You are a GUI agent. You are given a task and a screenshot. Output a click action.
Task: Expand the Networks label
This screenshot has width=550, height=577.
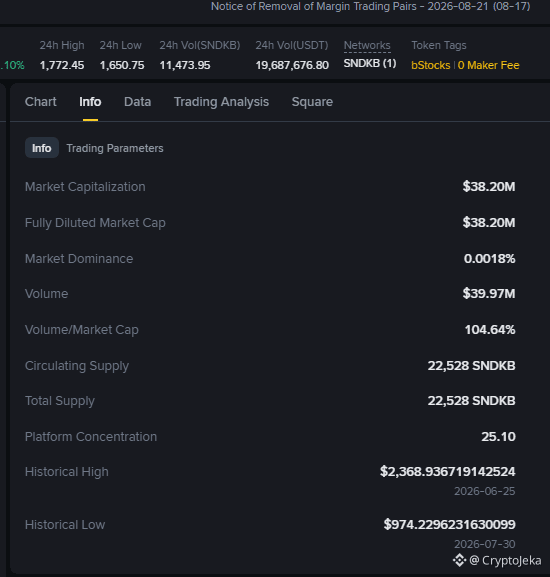[x=367, y=45]
